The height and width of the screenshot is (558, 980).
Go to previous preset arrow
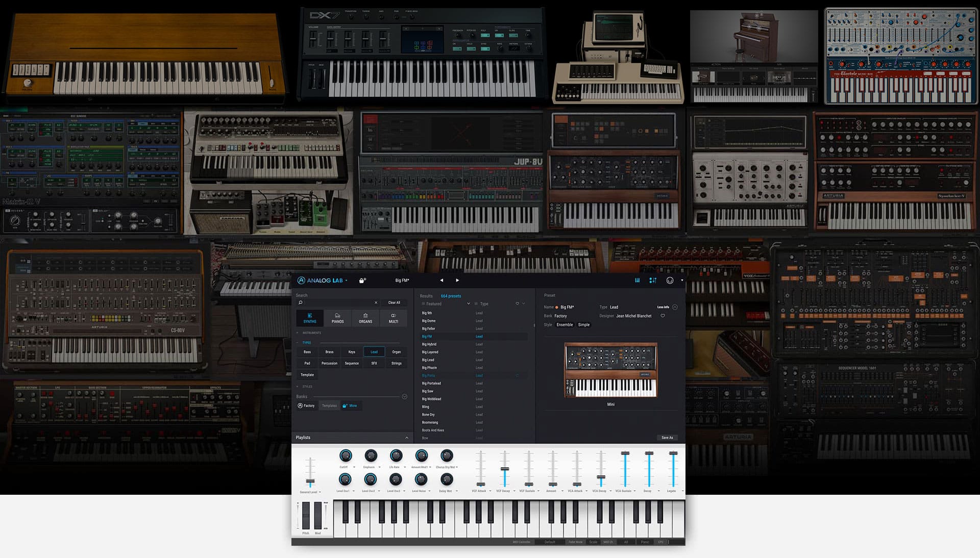pyautogui.click(x=442, y=281)
